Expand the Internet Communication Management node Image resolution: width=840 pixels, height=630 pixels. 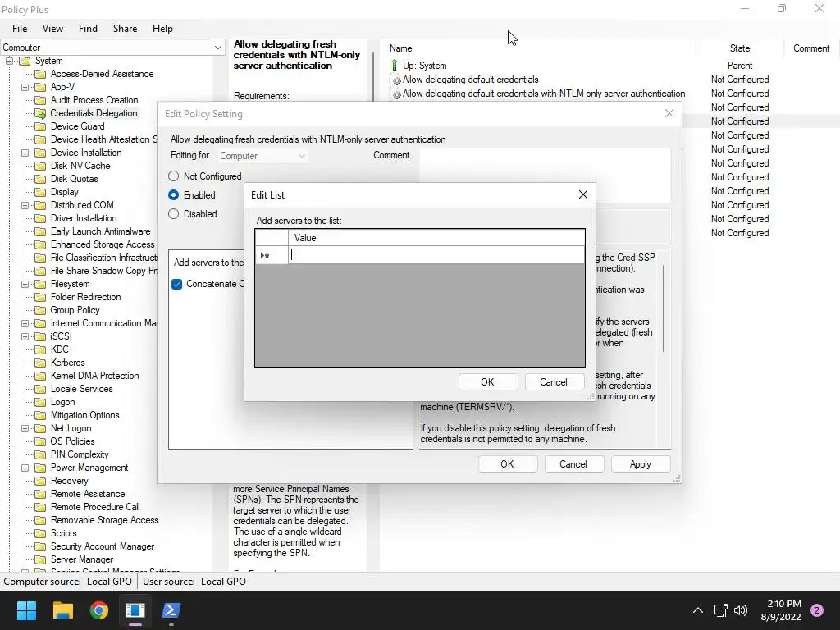tap(25, 323)
